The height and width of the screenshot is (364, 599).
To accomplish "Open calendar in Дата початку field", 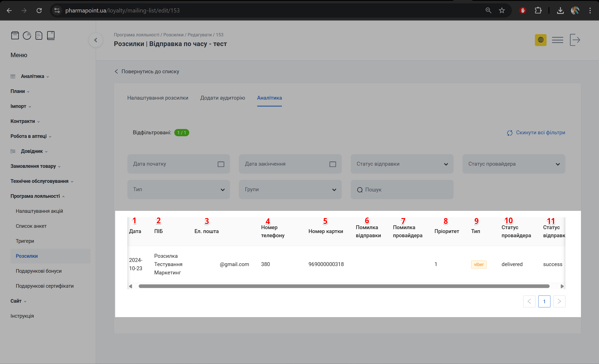I will pos(221,164).
